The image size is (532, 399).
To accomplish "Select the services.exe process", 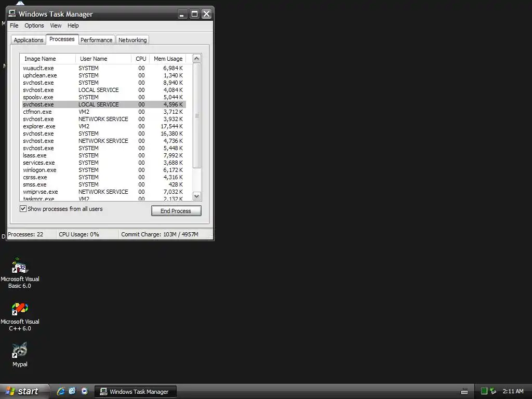I will click(104, 163).
